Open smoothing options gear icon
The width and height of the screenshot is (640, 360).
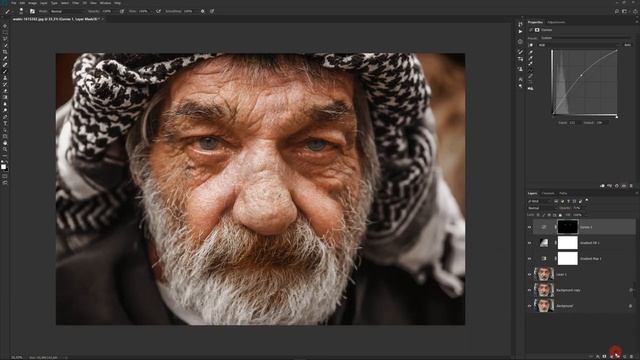[x=202, y=11]
